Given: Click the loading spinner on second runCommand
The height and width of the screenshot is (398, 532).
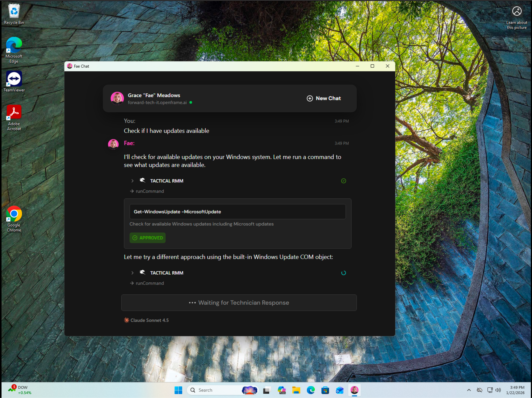Looking at the screenshot, I should [x=343, y=273].
